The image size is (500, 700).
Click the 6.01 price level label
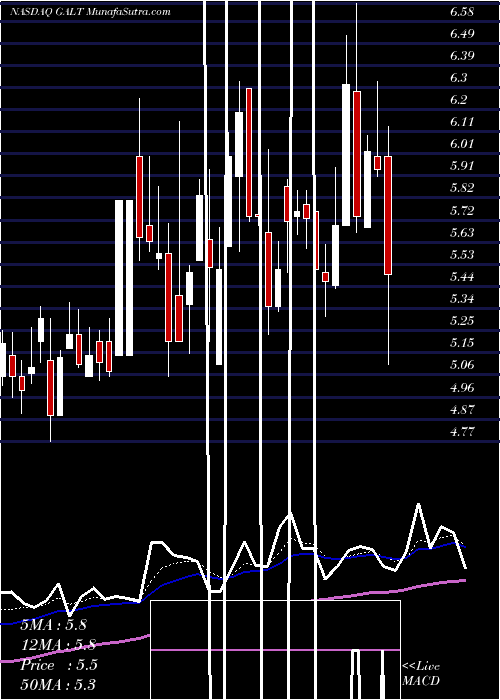[462, 144]
